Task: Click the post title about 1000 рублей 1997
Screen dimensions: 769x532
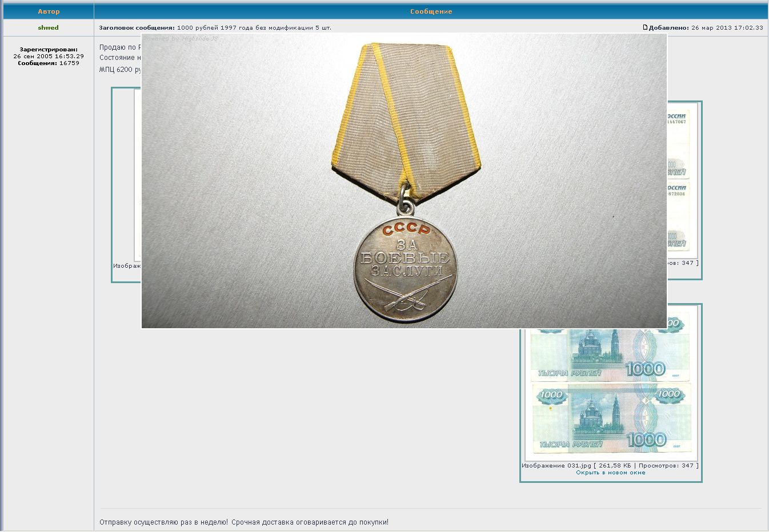Action: 254,27
